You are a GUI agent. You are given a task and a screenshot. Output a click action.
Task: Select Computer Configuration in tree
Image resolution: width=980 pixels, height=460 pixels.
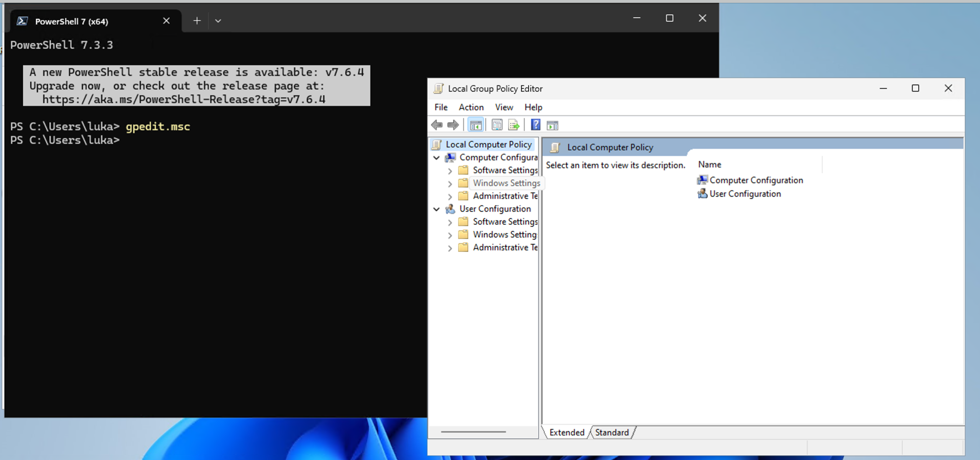point(498,157)
